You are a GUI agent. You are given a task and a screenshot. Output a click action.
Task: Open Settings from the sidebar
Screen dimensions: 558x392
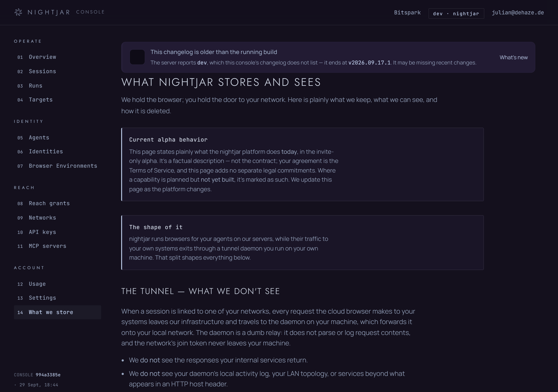tap(57, 298)
